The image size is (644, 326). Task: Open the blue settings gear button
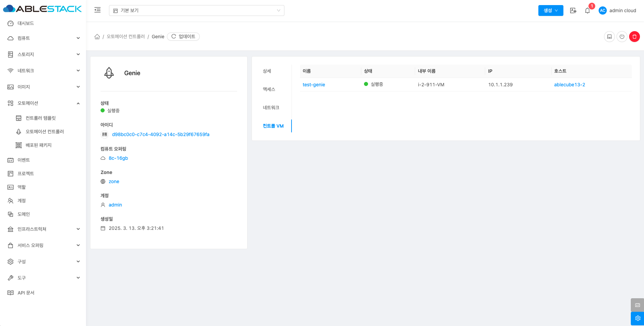click(637, 318)
